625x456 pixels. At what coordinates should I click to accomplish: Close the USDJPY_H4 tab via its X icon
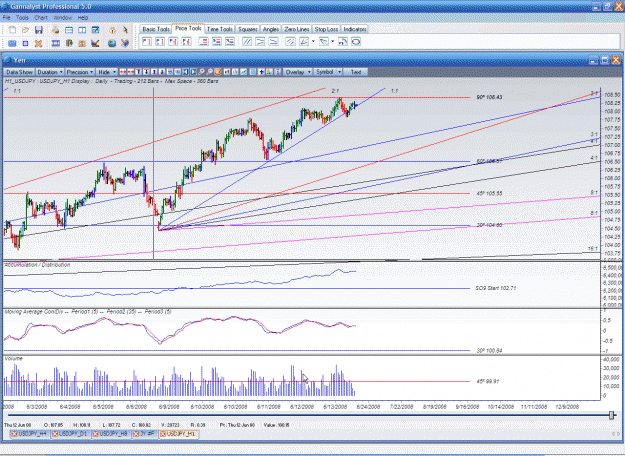tap(14, 434)
